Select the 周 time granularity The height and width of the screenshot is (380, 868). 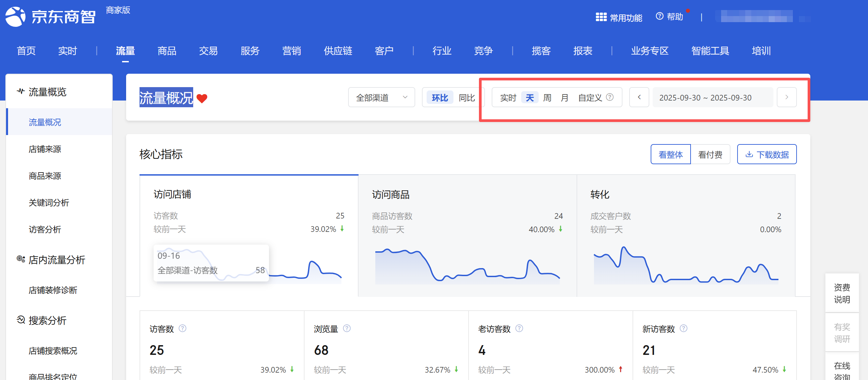[x=547, y=98]
